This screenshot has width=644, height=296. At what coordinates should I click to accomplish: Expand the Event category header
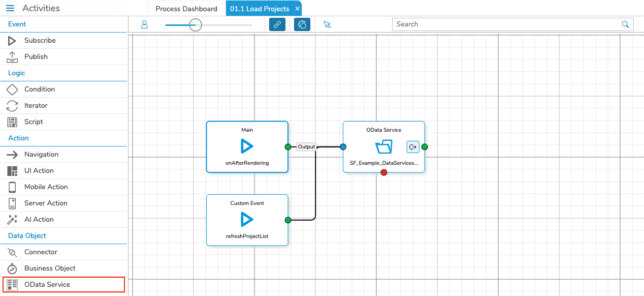16,24
